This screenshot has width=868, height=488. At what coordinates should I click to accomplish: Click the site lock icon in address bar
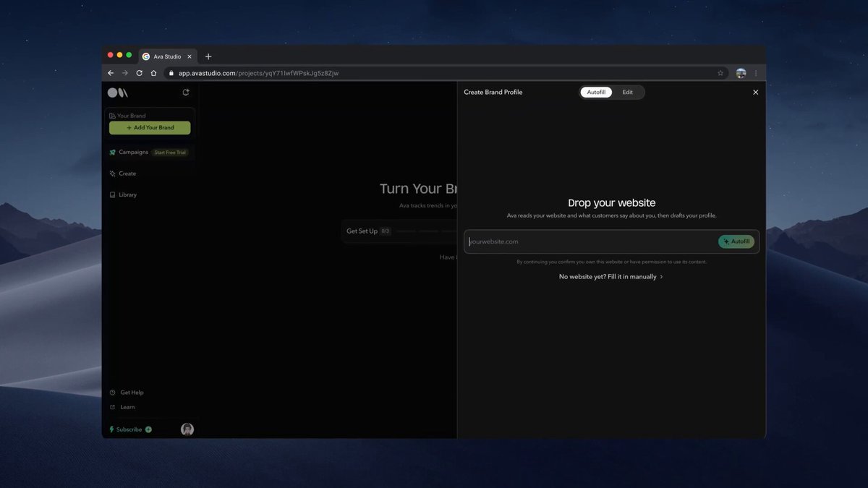coord(171,73)
